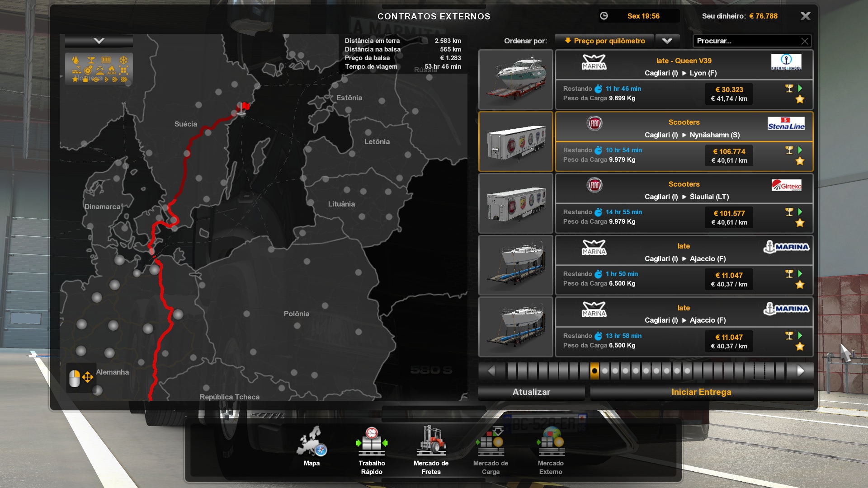Open Mercado de Carga
This screenshot has width=868, height=488.
point(491,450)
